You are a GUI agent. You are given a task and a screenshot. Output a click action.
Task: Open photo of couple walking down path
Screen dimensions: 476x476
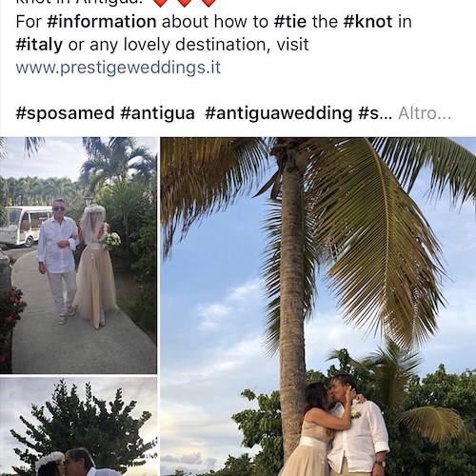pos(78,255)
